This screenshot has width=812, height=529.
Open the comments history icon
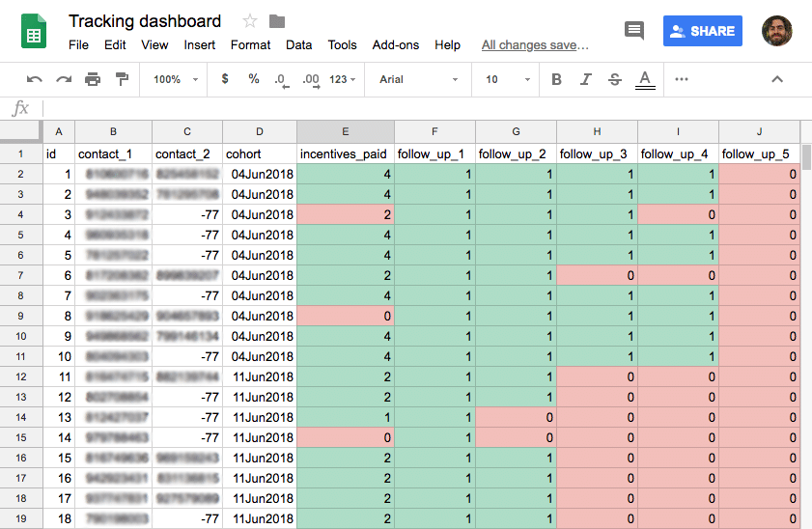tap(634, 31)
